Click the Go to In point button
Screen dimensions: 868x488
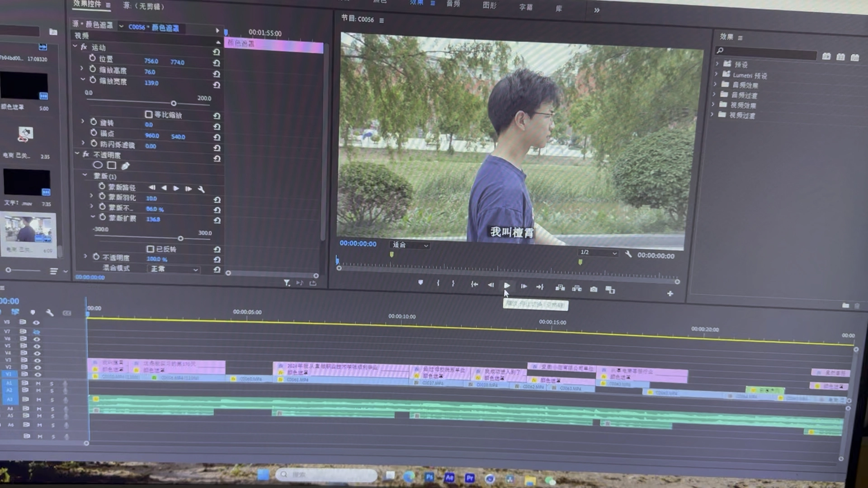(474, 284)
